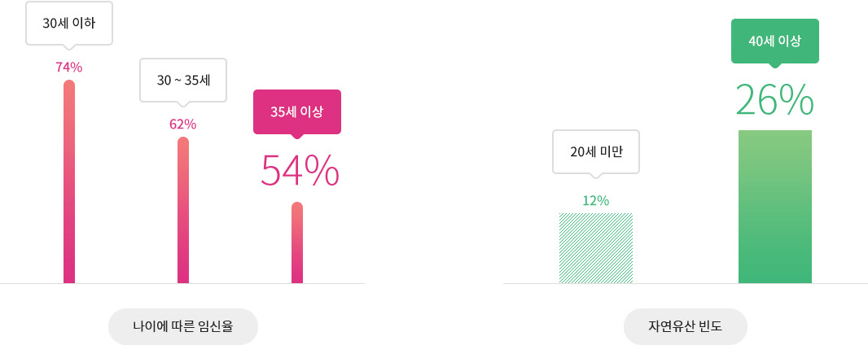Click the 나이에 따른 임신율 caption pill
This screenshot has width=868, height=345.
coord(183,327)
